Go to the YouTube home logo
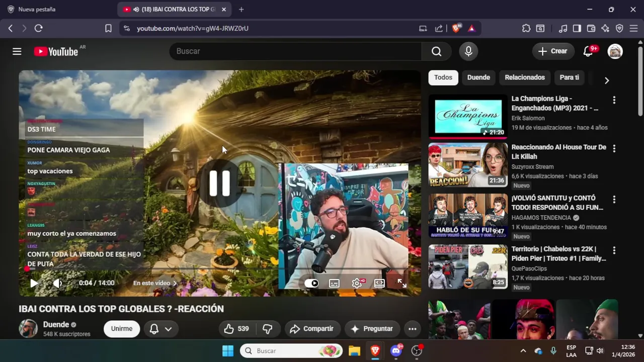The height and width of the screenshot is (362, 644). 56,51
